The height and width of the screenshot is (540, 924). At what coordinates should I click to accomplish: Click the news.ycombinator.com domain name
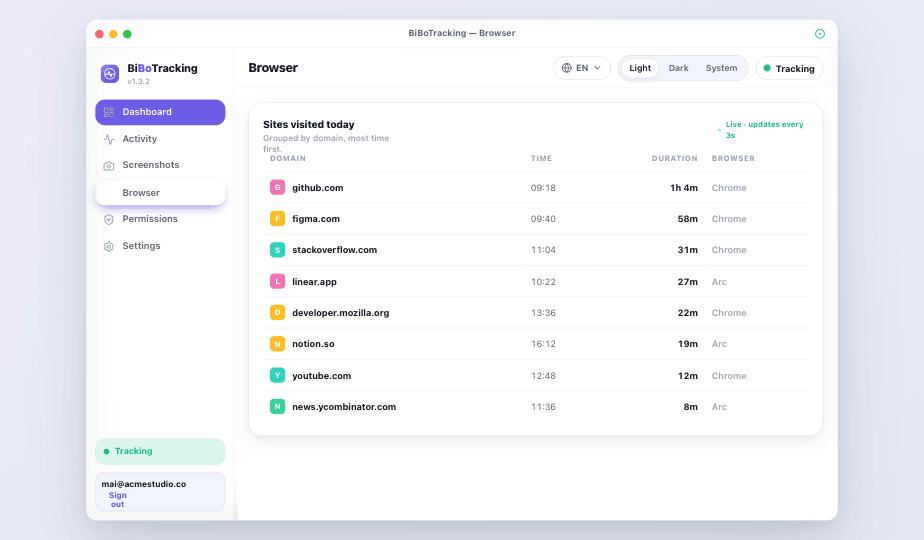(344, 407)
